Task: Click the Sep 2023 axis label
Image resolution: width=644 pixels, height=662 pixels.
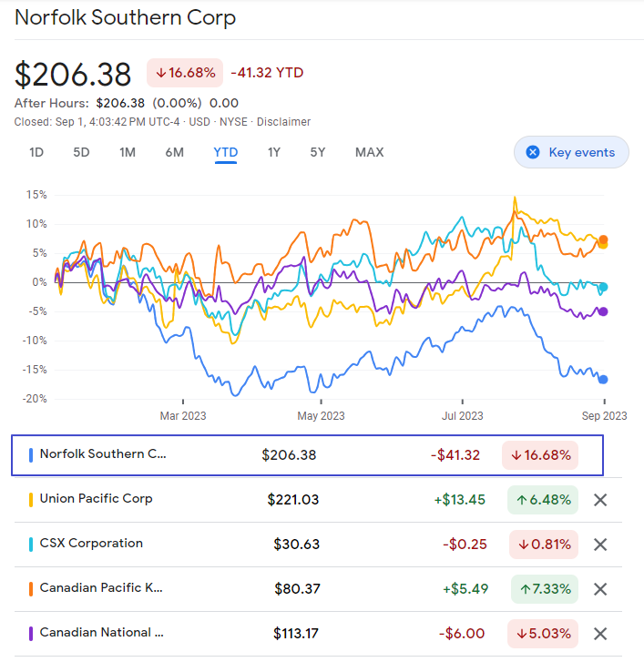Action: (x=604, y=416)
